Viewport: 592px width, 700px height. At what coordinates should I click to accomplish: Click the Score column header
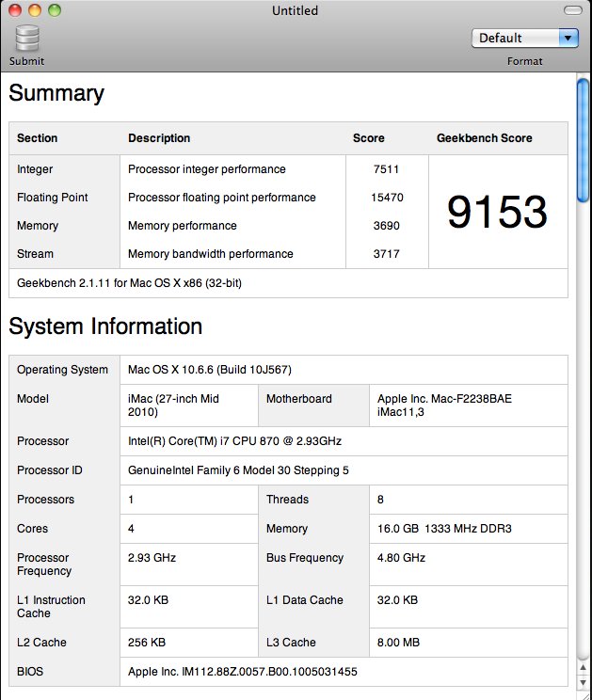coord(369,138)
